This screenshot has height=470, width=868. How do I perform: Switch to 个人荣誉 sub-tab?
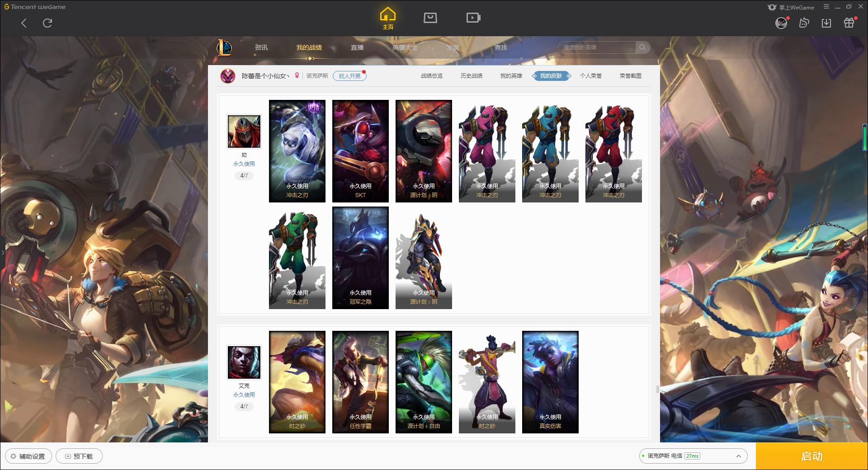(591, 76)
